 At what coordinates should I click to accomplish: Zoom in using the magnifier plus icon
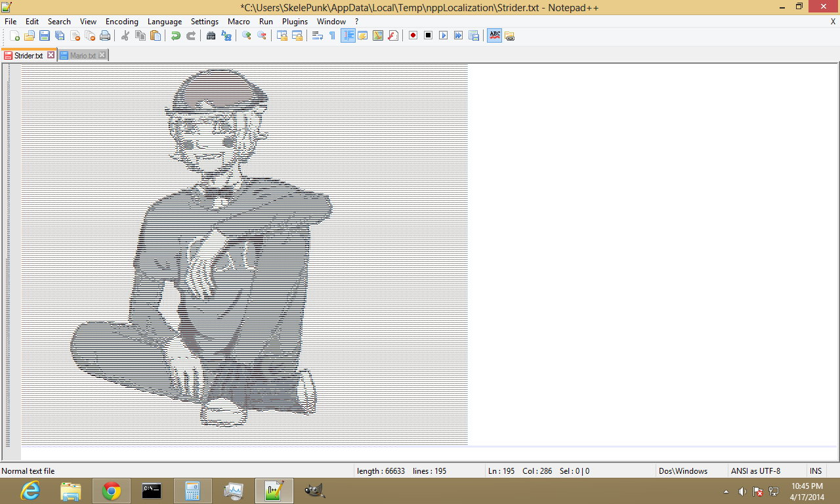(247, 35)
